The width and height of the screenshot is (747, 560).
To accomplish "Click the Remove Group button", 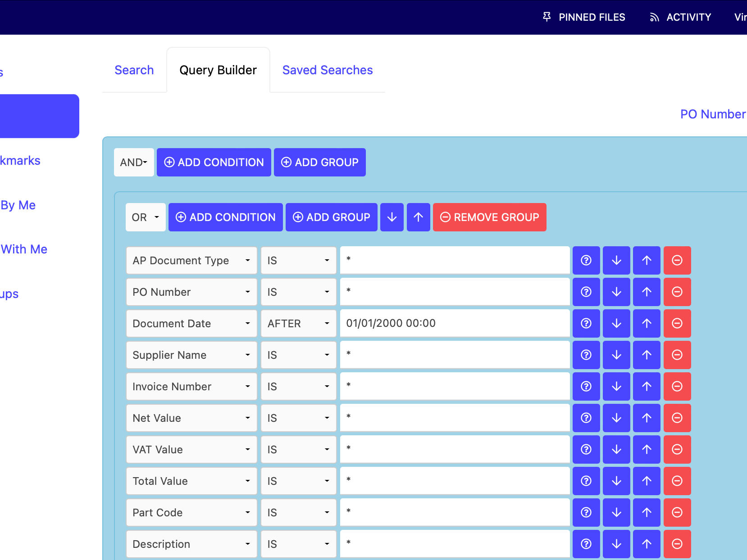I will point(490,217).
